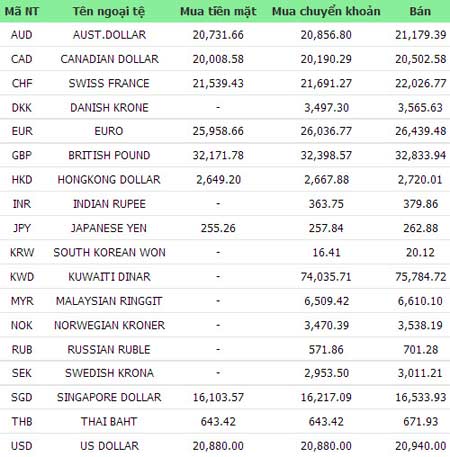Select the SGD currency code
Viewport: 450px width, 457px height.
click(x=22, y=397)
